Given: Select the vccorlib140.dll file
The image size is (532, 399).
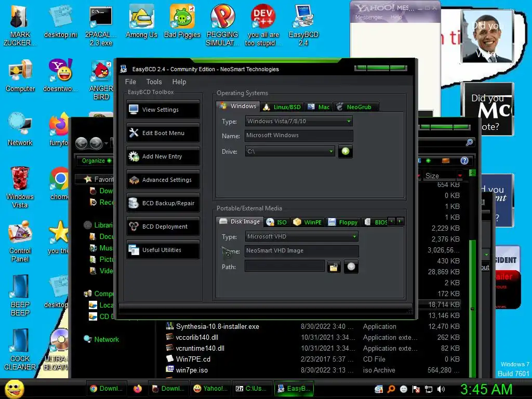Looking at the screenshot, I should click(x=197, y=337).
